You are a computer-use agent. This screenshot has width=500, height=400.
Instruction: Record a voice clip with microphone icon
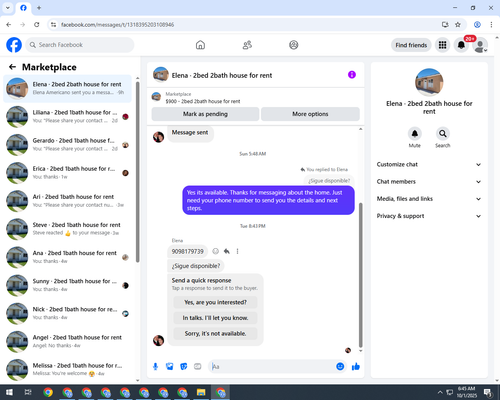click(x=155, y=367)
